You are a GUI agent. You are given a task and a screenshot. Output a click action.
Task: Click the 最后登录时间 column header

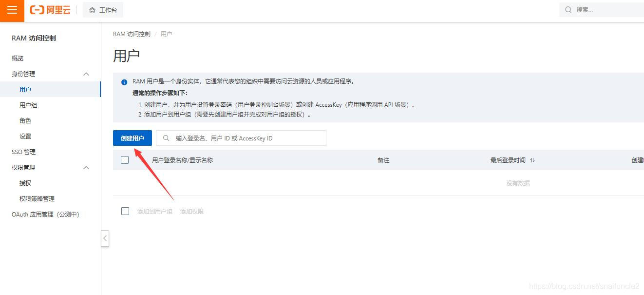508,160
